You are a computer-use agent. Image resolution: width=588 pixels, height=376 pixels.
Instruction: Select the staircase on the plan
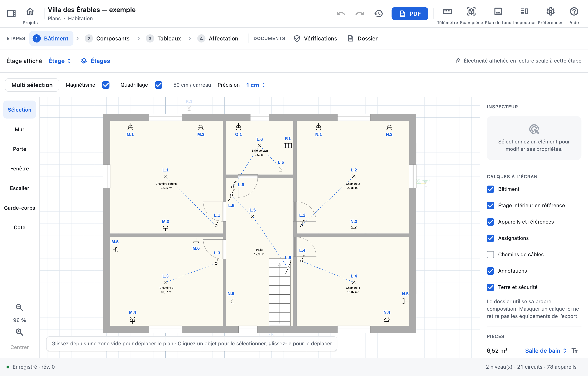tap(280, 292)
